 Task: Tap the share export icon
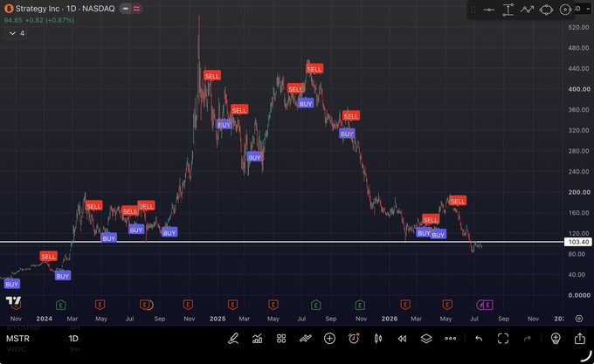point(580,338)
